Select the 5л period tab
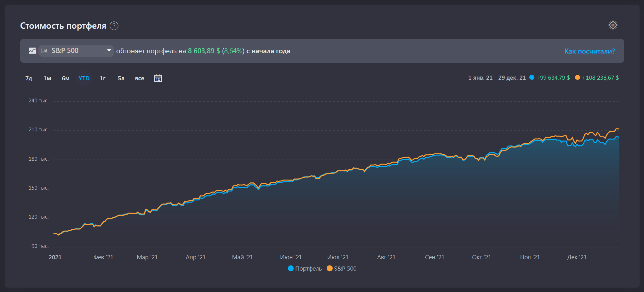 coord(121,78)
